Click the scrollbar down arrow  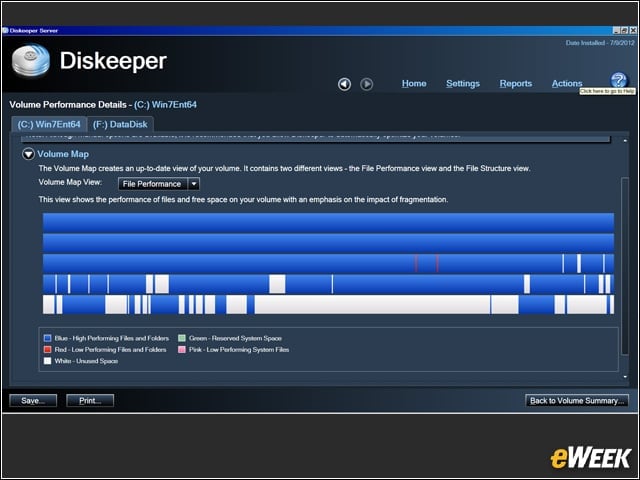(625, 376)
